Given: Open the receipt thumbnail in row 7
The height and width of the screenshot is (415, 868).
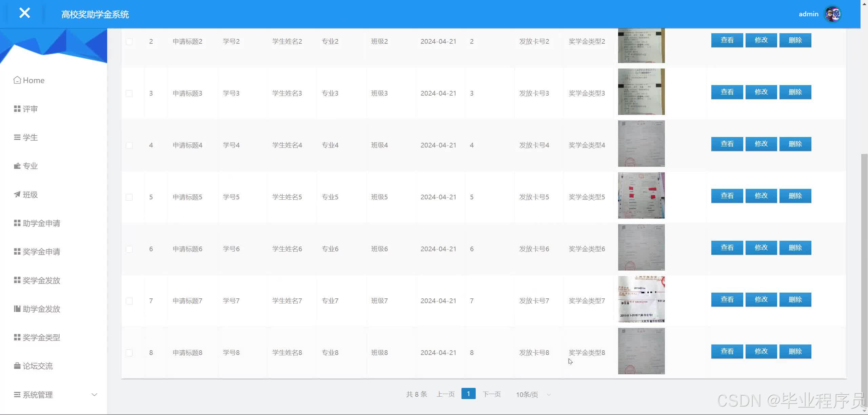Looking at the screenshot, I should pos(641,299).
